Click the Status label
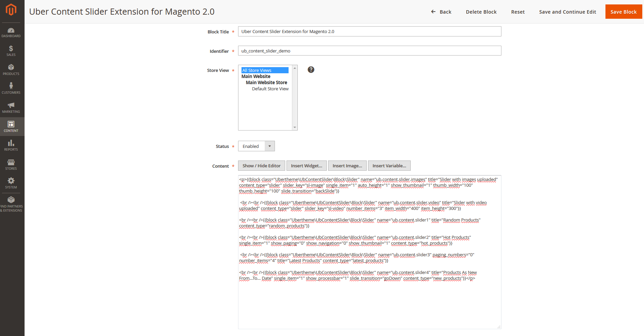Screen dimensions: 644x336 point(222,146)
